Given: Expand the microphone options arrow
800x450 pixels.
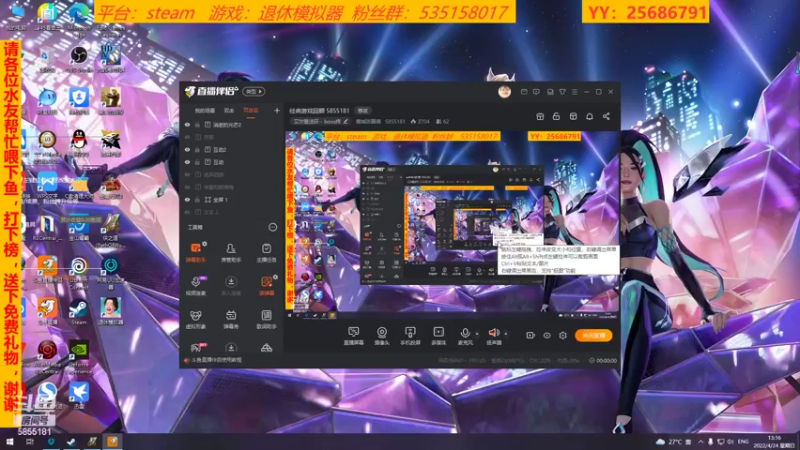Looking at the screenshot, I should pyautogui.click(x=477, y=334).
